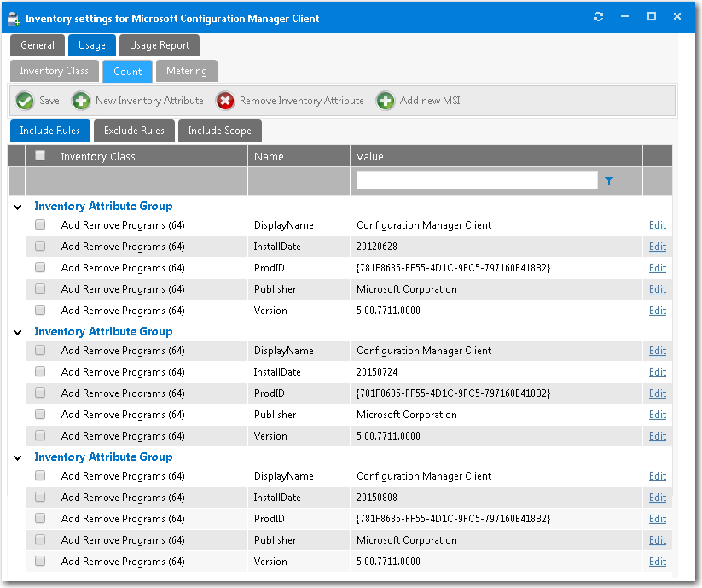
Task: Click first group's Microsoft Corporation value
Action: [x=407, y=288]
